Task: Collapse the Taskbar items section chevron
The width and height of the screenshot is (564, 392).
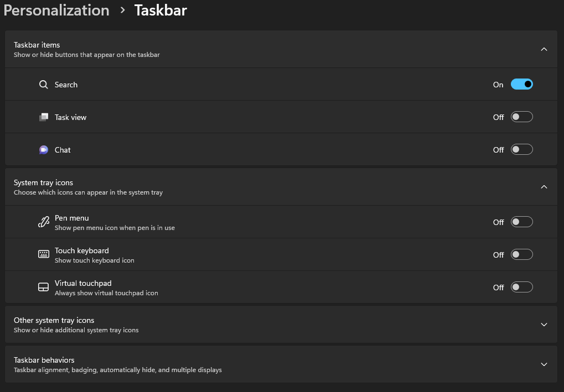Action: [544, 49]
